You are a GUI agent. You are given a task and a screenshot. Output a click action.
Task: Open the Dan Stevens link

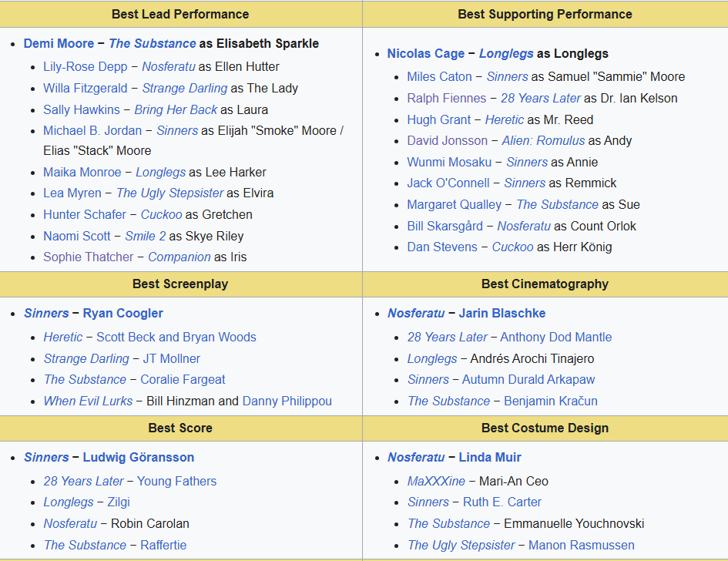[x=442, y=247]
